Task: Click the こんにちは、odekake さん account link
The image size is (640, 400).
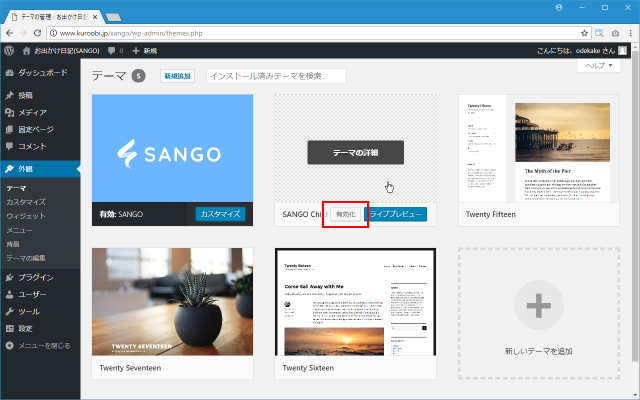Action: click(x=576, y=51)
